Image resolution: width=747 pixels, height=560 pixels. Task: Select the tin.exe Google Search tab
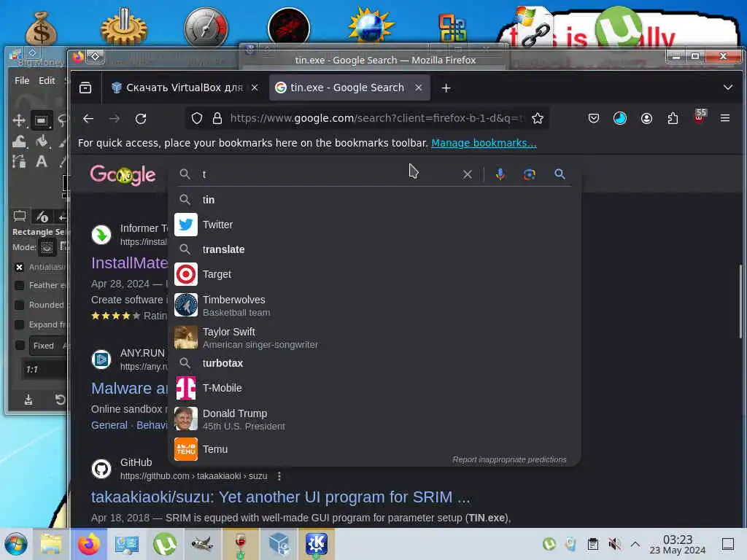(349, 87)
